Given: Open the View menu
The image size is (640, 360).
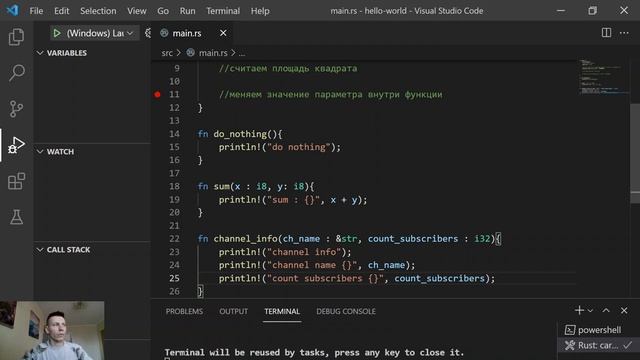Looking at the screenshot, I should pos(137,11).
